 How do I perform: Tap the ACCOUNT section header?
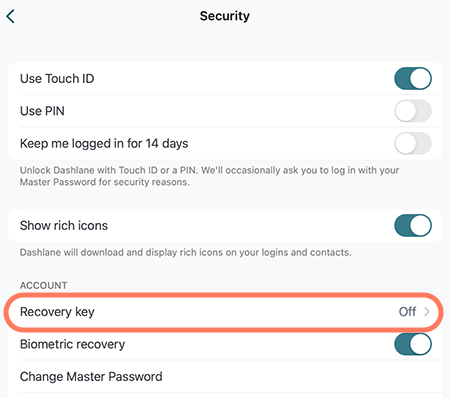coord(43,285)
